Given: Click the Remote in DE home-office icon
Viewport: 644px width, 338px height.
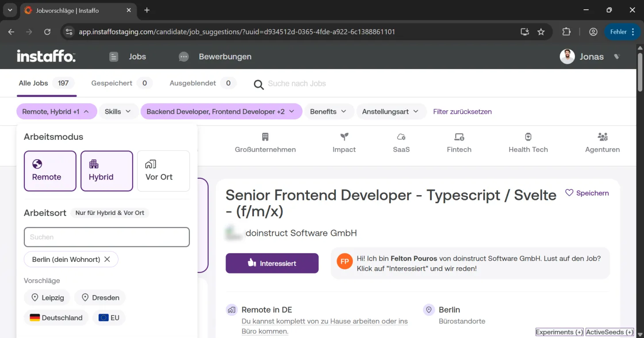Looking at the screenshot, I should tap(231, 310).
